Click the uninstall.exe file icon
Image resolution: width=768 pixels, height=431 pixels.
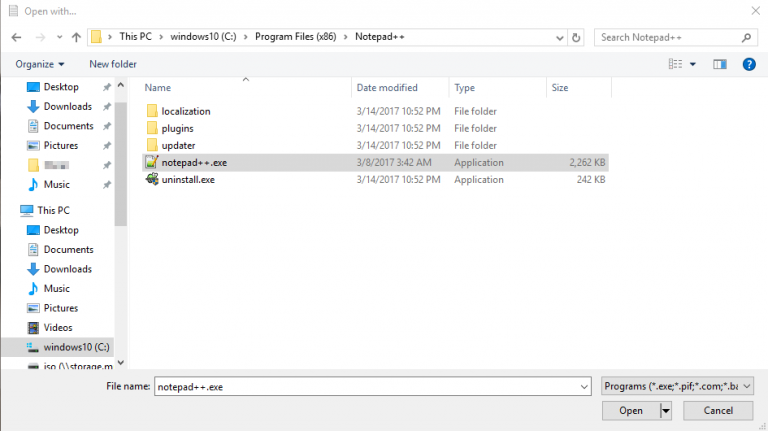(151, 180)
